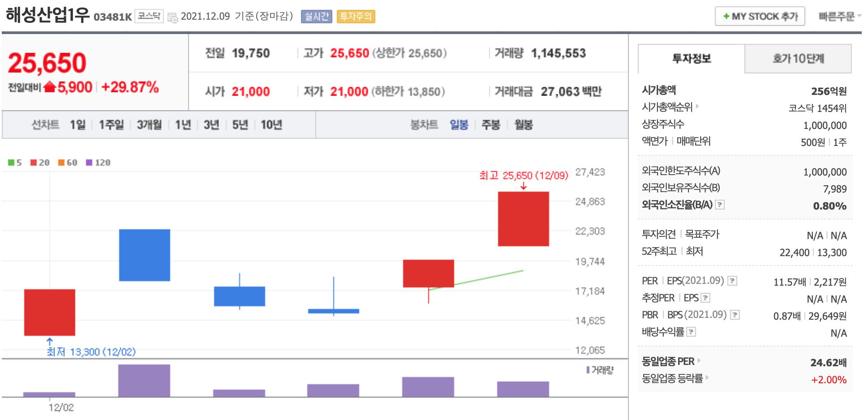Click the red candlestick above 최저 13,300
The height and width of the screenshot is (420, 868).
(50, 313)
